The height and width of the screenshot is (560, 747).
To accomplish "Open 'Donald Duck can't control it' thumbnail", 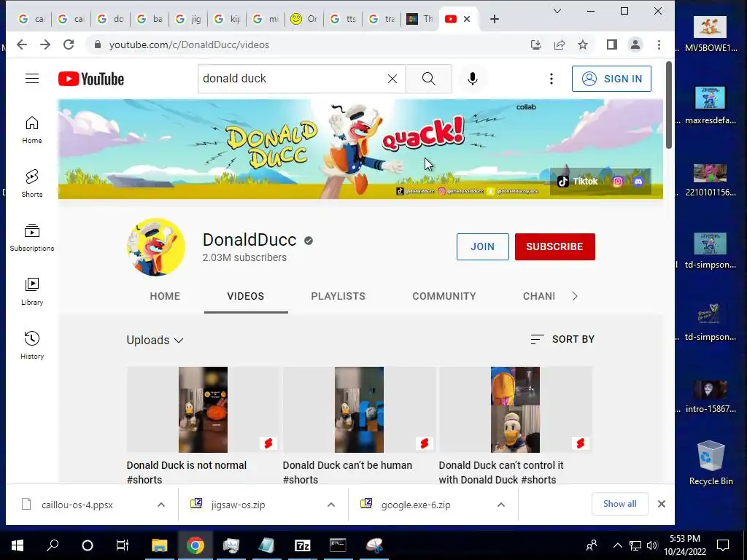I will pos(516,410).
